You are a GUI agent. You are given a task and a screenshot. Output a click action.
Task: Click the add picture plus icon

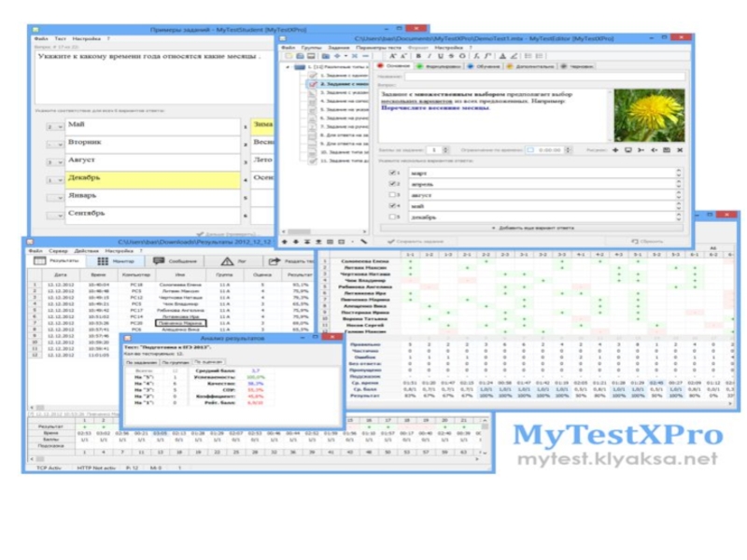614,149
